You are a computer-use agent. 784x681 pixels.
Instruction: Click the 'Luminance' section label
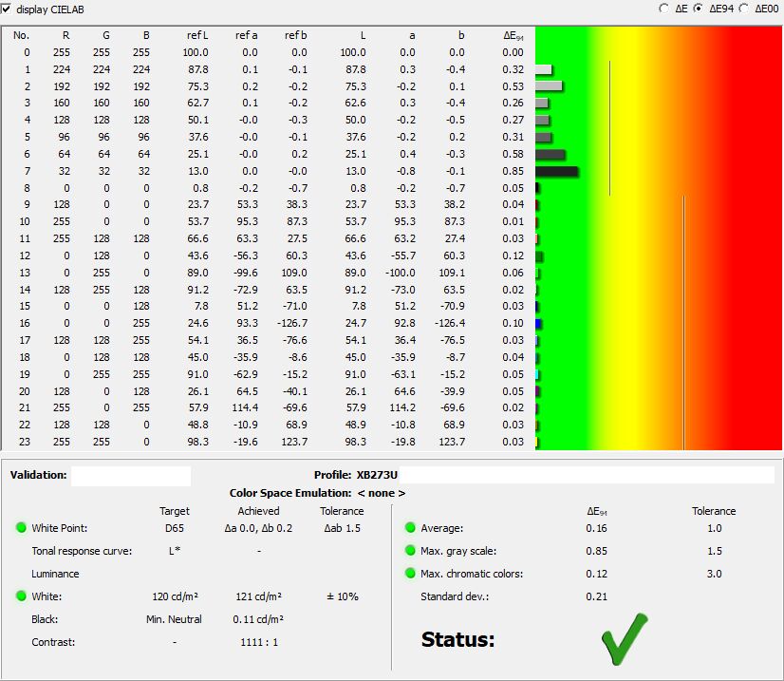tap(55, 574)
